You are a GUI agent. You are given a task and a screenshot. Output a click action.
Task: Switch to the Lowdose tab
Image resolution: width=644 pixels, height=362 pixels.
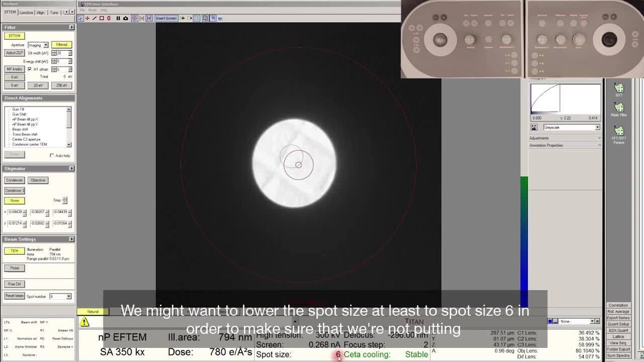(26, 12)
